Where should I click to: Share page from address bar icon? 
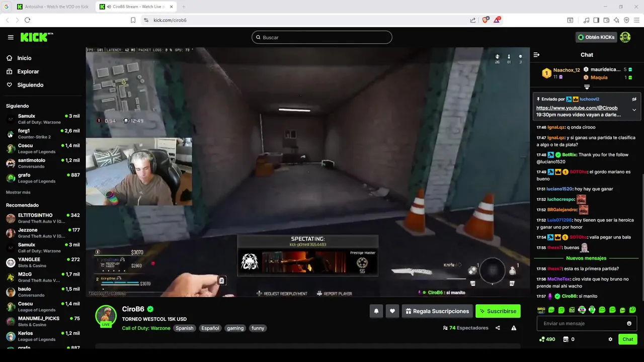(x=473, y=20)
